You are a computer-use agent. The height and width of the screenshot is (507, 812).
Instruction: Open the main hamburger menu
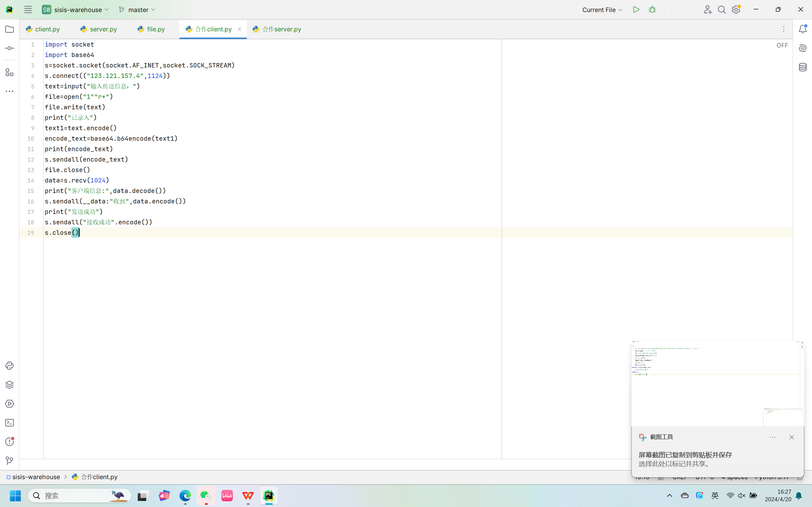pos(28,10)
